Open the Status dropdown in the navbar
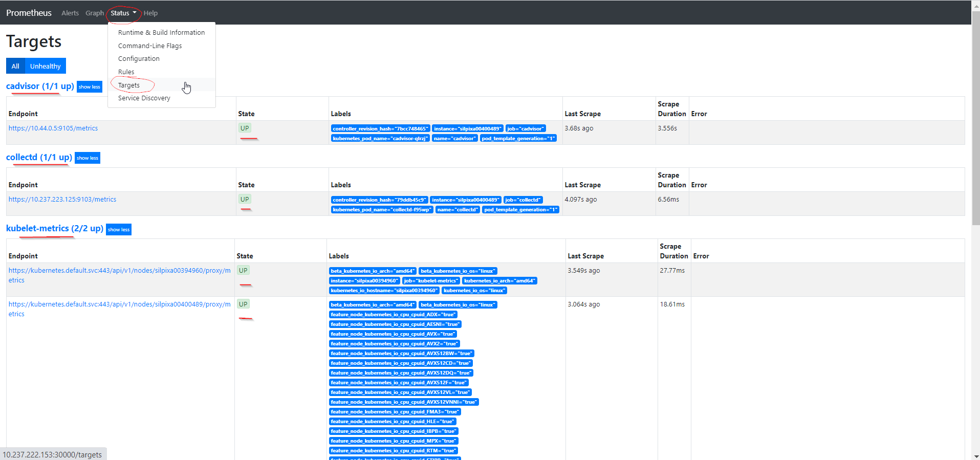This screenshot has width=980, height=460. 123,13
